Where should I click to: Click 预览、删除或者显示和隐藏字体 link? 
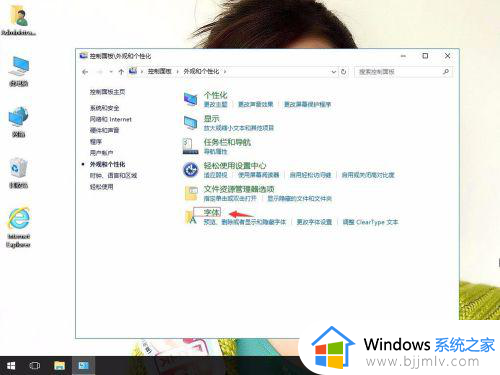click(245, 222)
